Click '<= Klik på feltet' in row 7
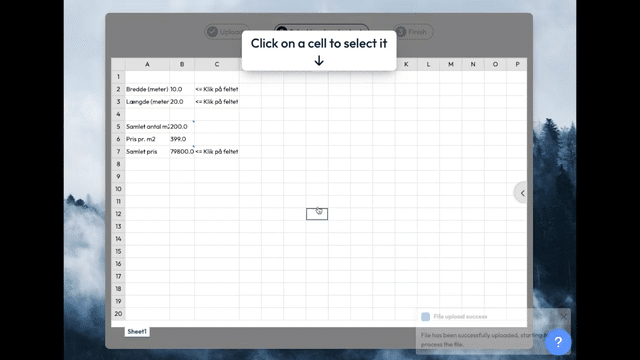 coord(217,151)
